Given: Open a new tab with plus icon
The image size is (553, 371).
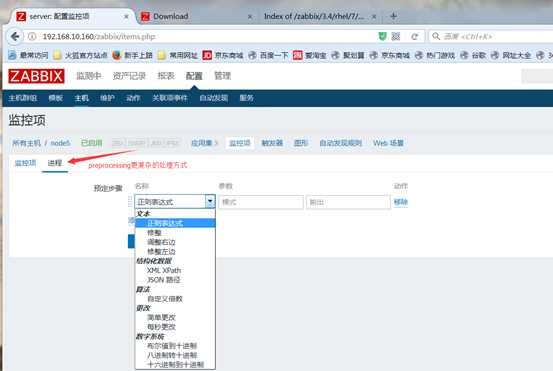Looking at the screenshot, I should click(x=394, y=16).
